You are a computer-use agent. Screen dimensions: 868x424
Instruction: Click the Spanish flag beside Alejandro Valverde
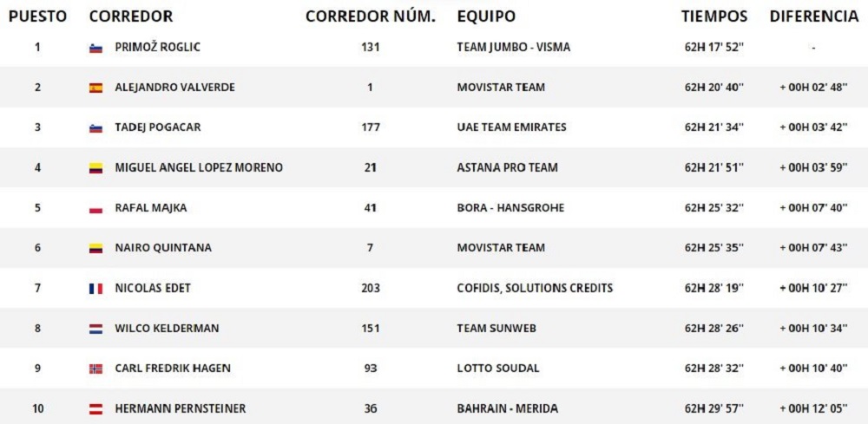pyautogui.click(x=95, y=88)
